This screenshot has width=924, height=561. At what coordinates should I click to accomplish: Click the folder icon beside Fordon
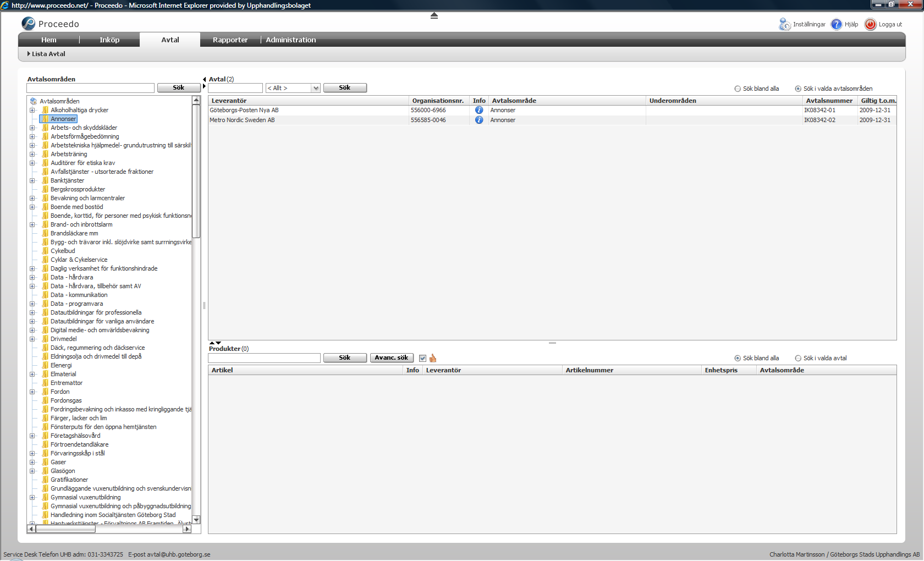45,392
